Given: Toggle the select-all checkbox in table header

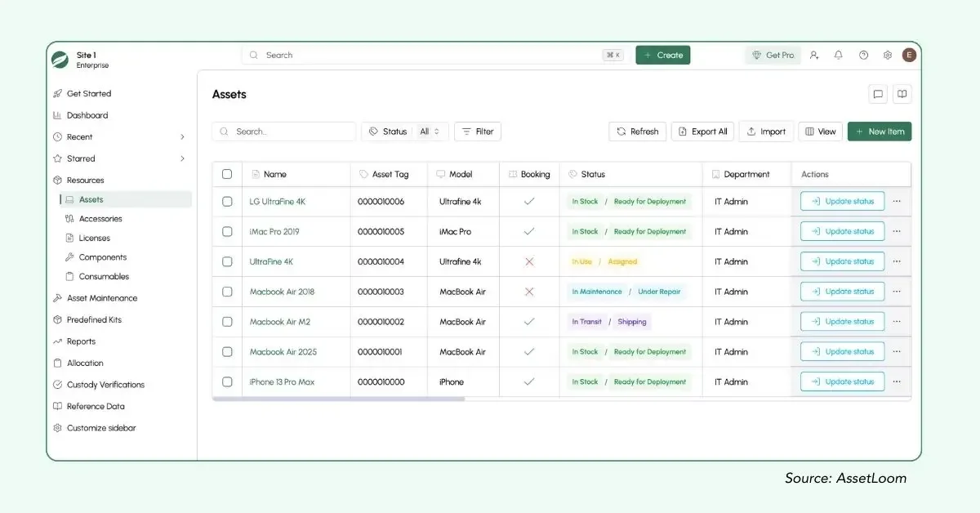Looking at the screenshot, I should [x=227, y=174].
